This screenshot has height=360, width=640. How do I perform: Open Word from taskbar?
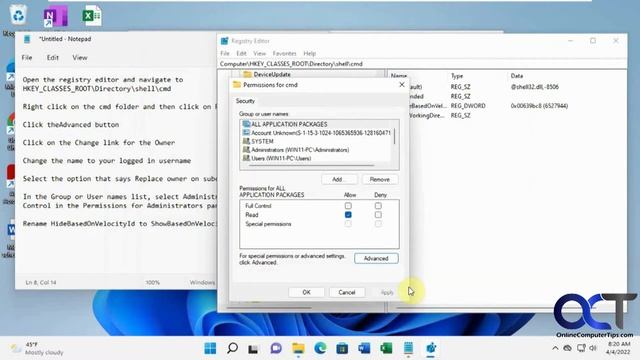coord(364,348)
